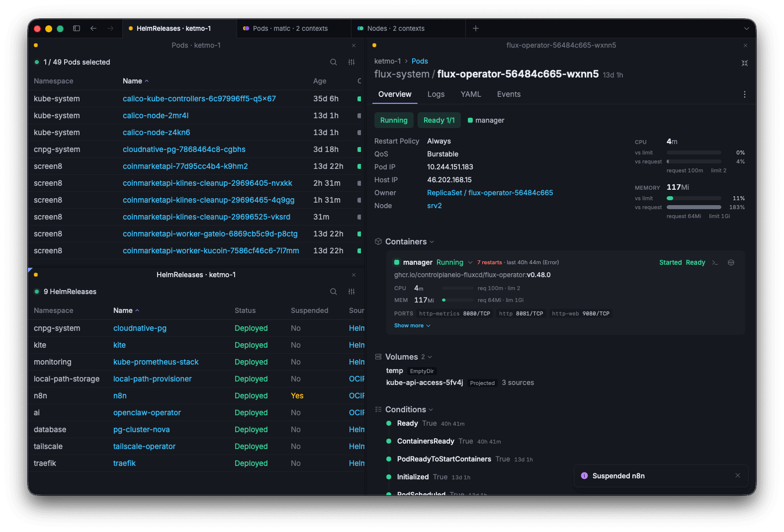784x532 pixels.
Task: Search pods with the magnifier icon
Action: (334, 62)
